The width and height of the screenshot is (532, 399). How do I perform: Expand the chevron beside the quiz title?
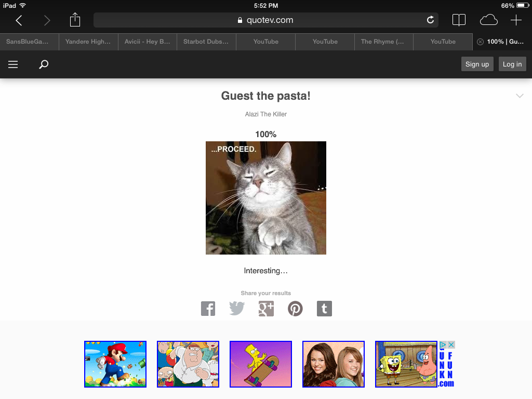pos(520,96)
